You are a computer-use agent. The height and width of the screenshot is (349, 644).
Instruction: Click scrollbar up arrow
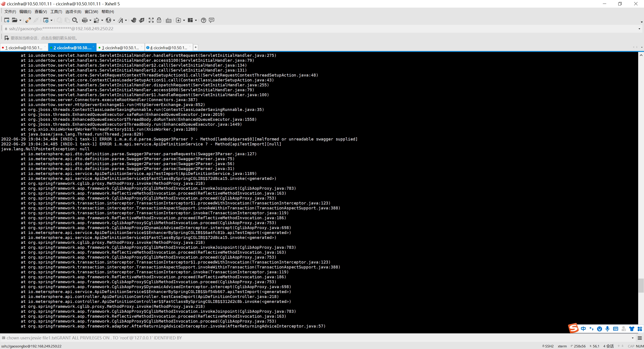[641, 55]
